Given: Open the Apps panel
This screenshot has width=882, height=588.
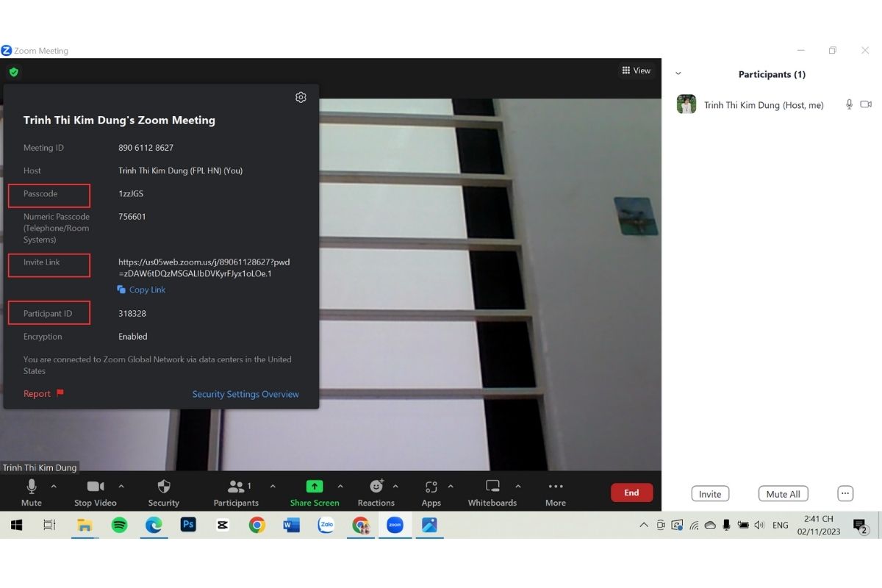Looking at the screenshot, I should [x=431, y=492].
